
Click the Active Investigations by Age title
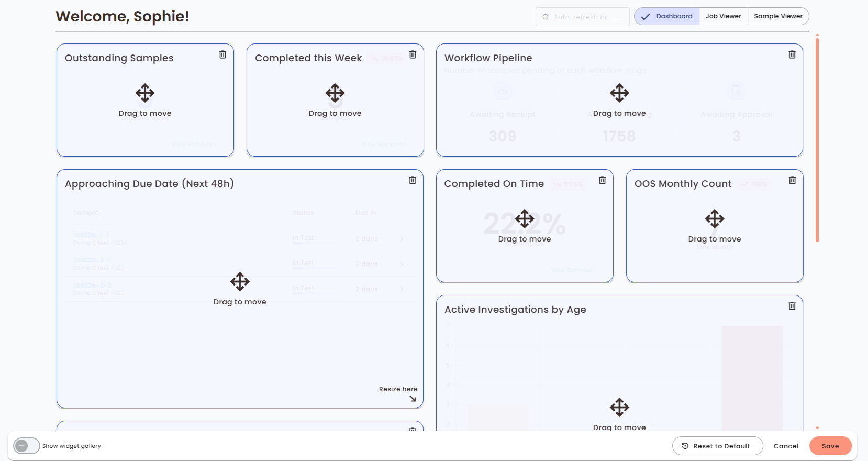[515, 310]
